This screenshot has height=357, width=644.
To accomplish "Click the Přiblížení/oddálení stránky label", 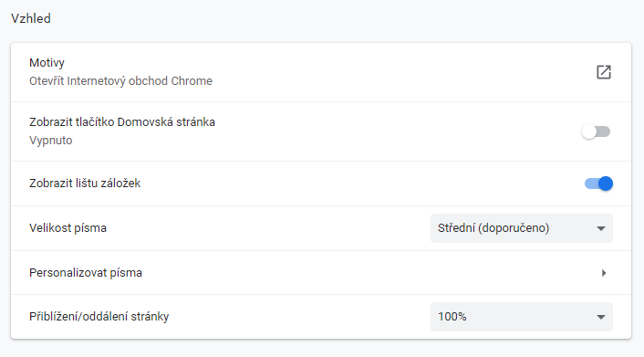I will pos(99,317).
